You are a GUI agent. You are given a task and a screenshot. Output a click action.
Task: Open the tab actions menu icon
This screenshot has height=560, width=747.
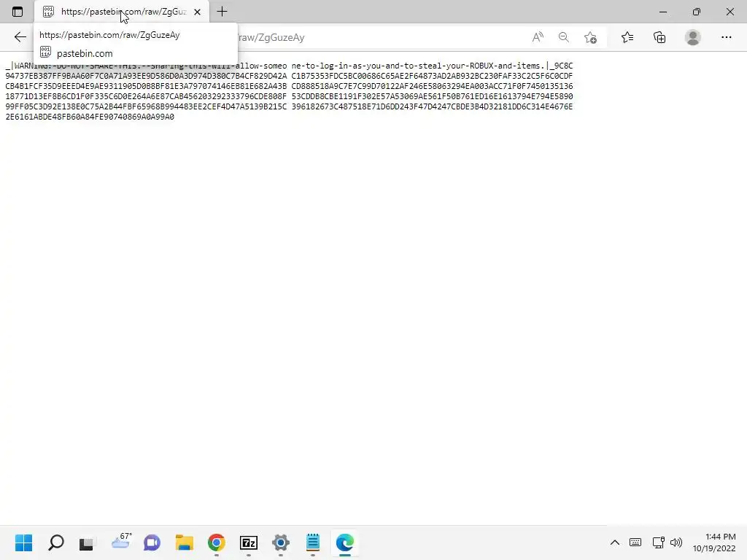coord(18,12)
